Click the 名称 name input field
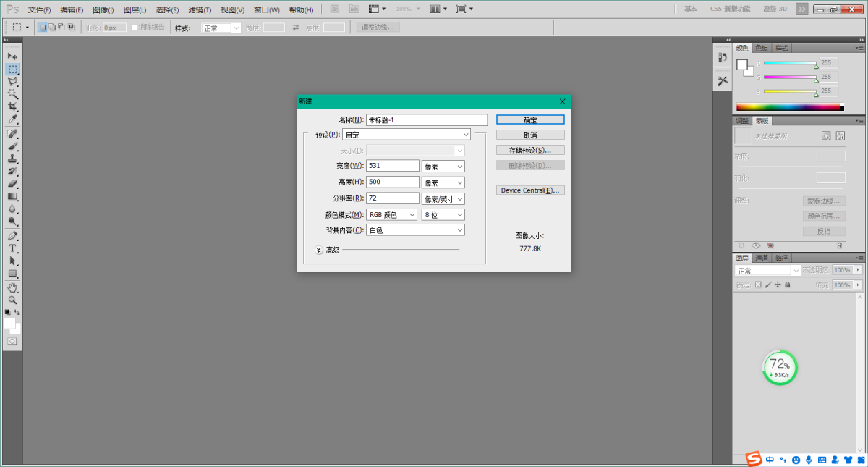 (427, 120)
